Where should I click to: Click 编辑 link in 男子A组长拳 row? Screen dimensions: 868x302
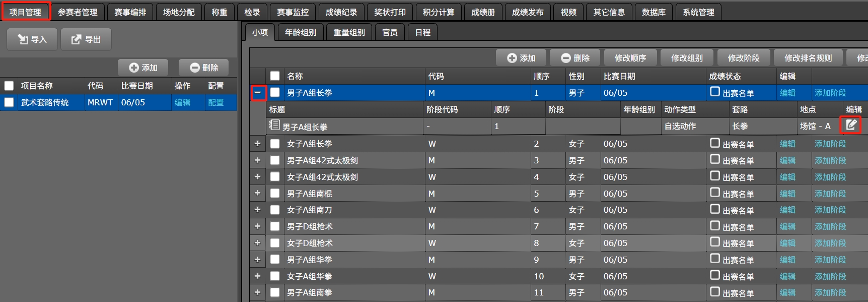tap(787, 93)
